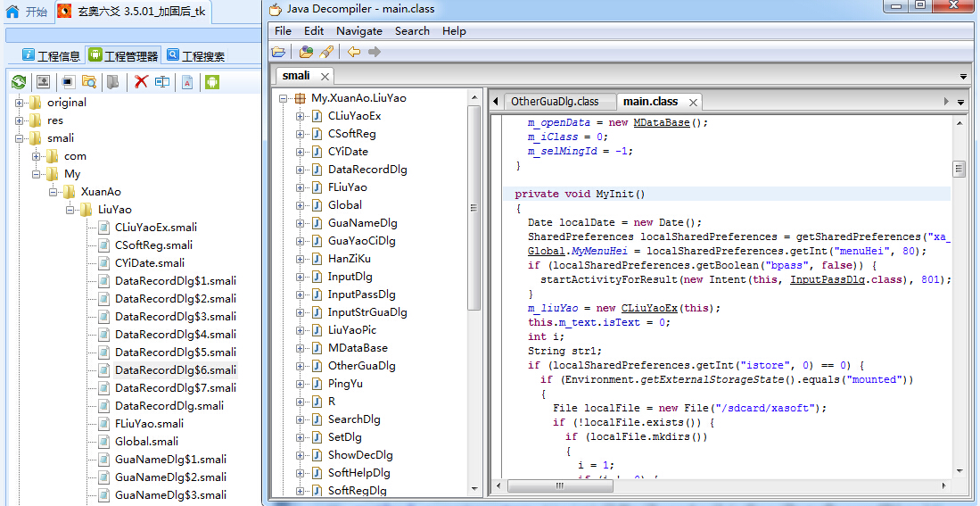Click the rename icon beside the delete icon
This screenshot has height=506, width=980.
162,82
